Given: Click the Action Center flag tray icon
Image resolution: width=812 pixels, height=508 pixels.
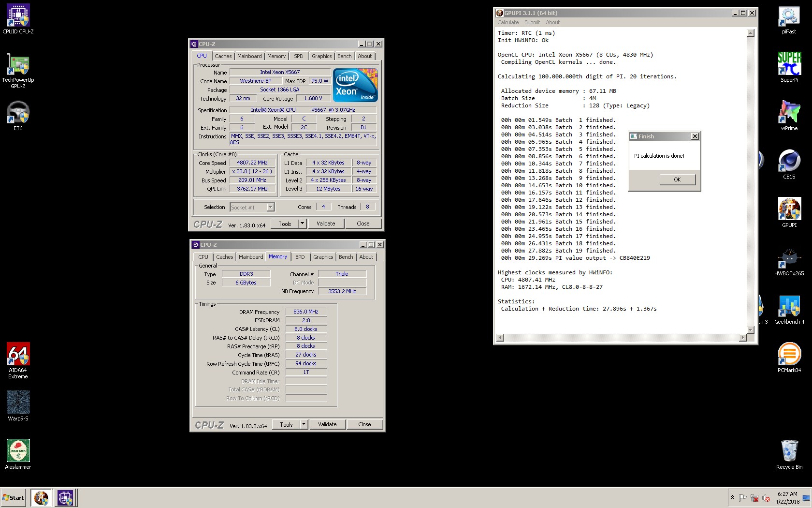Looking at the screenshot, I should tap(743, 498).
